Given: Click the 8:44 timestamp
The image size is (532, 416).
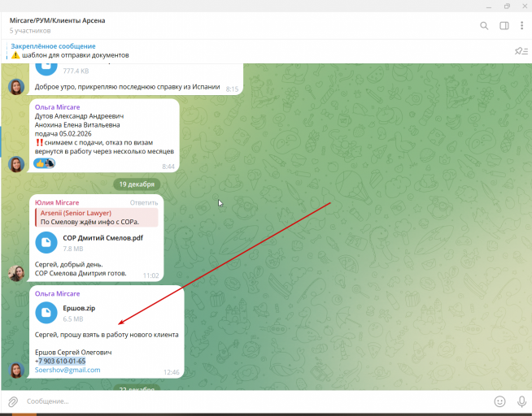Looking at the screenshot, I should tap(168, 167).
